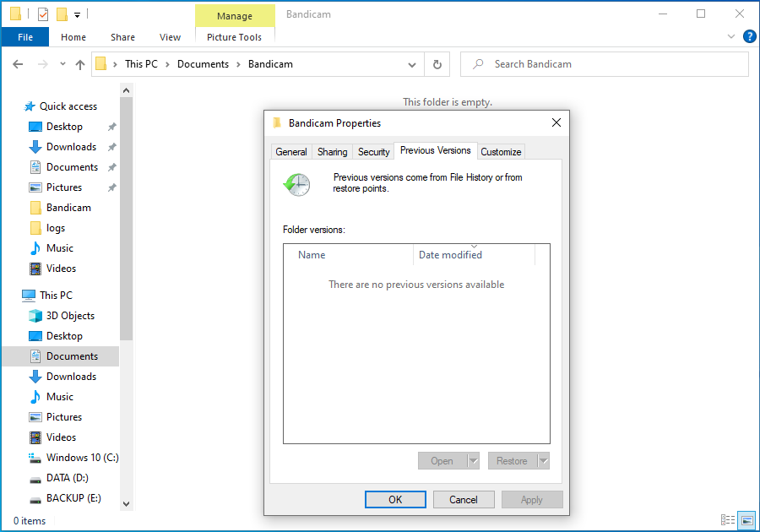Click the Back arrow navigation icon
The image size is (760, 532).
pyautogui.click(x=19, y=64)
